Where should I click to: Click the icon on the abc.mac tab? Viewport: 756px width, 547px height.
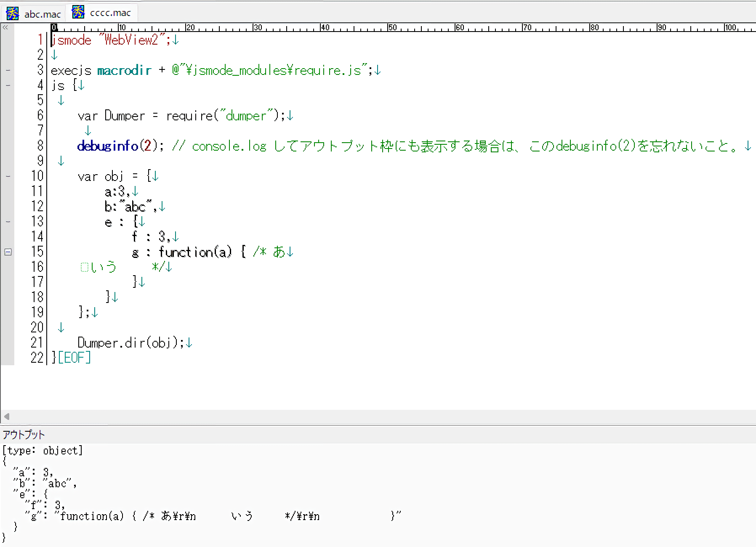pyautogui.click(x=13, y=13)
